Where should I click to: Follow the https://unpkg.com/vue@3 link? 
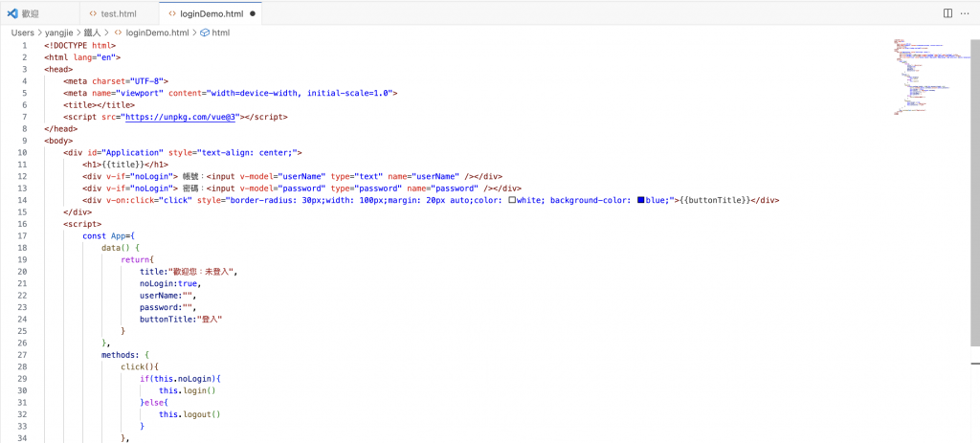pos(180,117)
